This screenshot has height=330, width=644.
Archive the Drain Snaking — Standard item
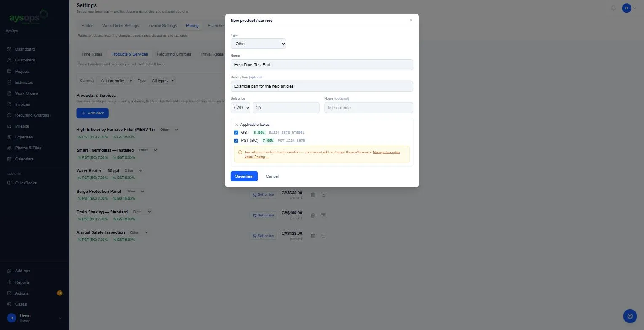coord(323,215)
